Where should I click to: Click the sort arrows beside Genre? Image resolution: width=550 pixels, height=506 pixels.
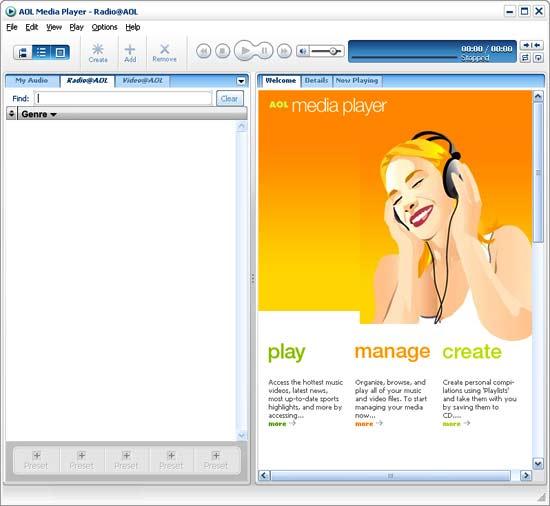pos(11,114)
